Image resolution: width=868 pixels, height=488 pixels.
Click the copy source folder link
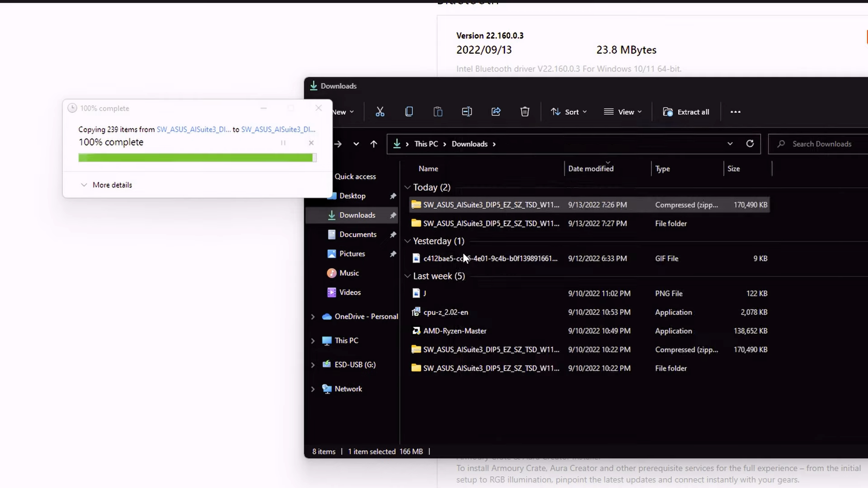(193, 129)
